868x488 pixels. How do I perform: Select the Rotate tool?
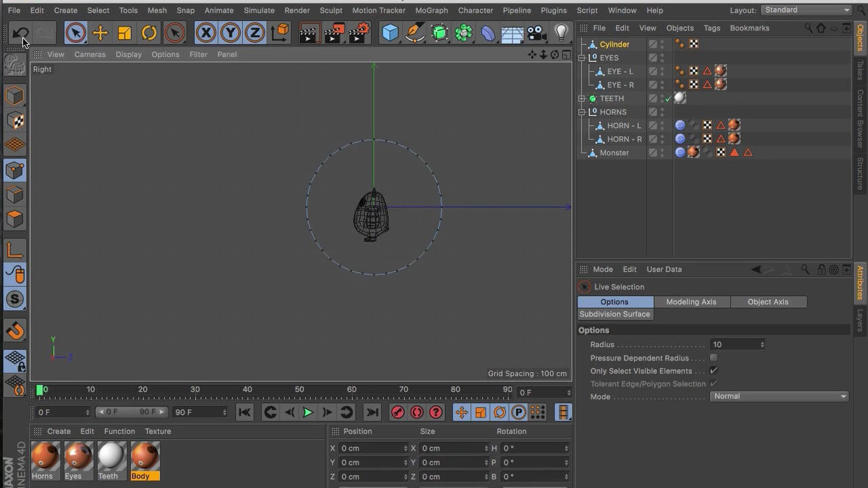pos(149,32)
